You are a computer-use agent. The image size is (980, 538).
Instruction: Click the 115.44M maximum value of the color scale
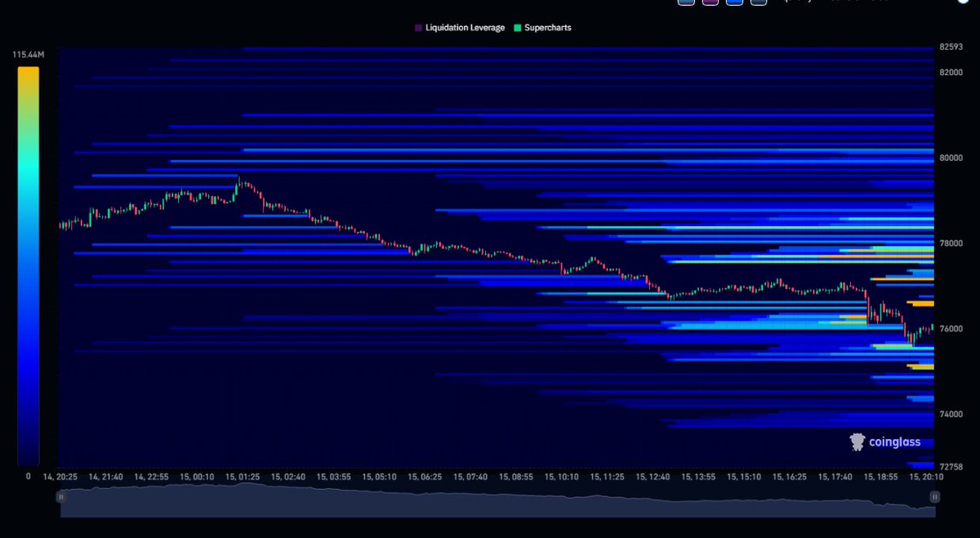[x=28, y=55]
